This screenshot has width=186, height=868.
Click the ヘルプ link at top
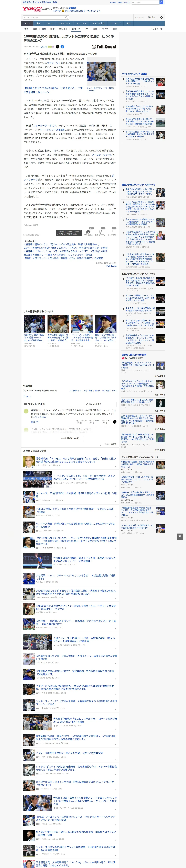click(x=127, y=2)
